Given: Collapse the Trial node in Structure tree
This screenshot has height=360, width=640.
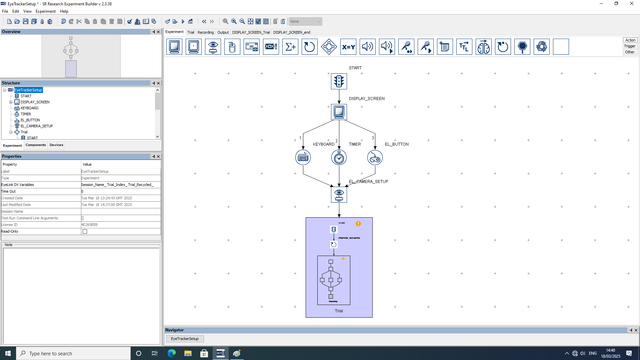Looking at the screenshot, I should click(11, 132).
